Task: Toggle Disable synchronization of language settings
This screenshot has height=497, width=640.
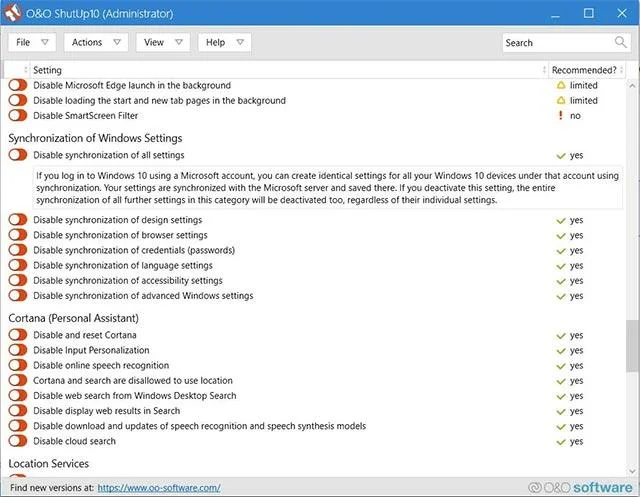Action: (x=18, y=265)
